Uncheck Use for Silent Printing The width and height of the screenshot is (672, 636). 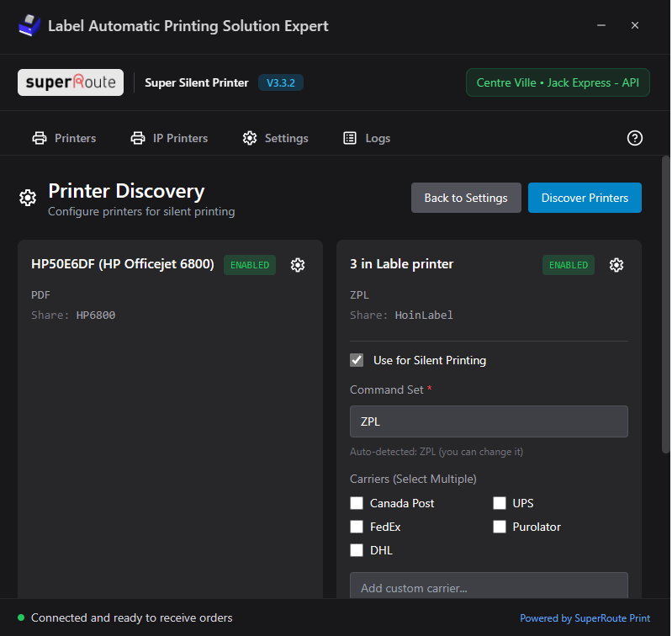(x=357, y=360)
